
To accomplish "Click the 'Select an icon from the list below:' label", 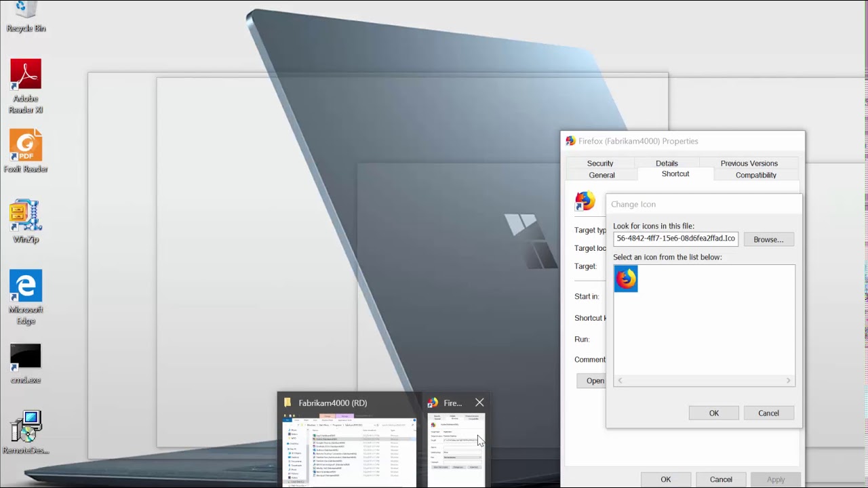I will (x=667, y=257).
